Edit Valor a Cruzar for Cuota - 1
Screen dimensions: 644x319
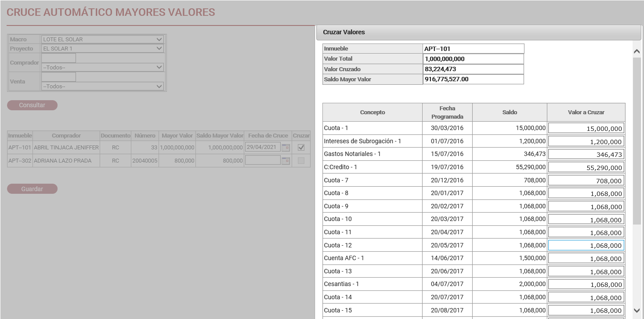(x=586, y=128)
